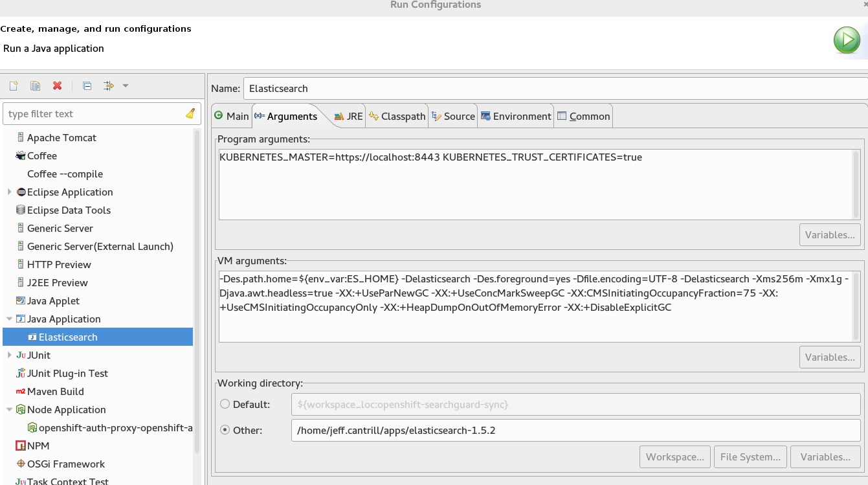This screenshot has width=868, height=485.
Task: Select the Arguments tab
Action: tap(285, 116)
